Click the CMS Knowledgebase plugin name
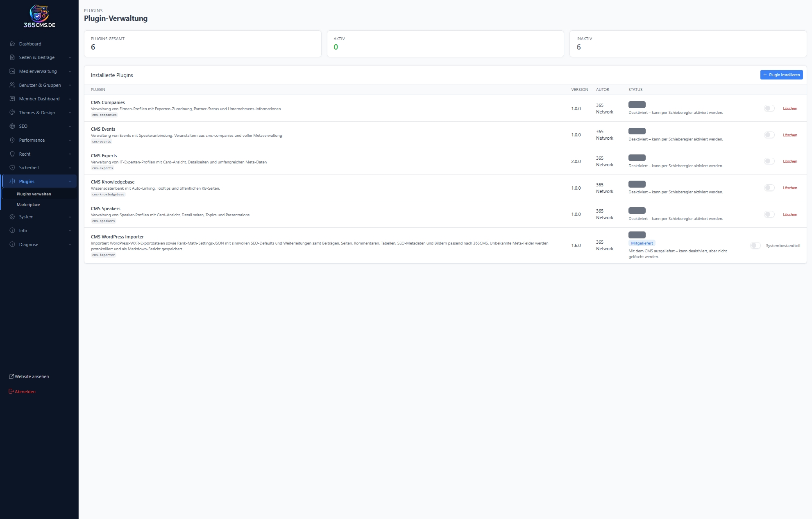Screen dimensions: 812x519 [113, 182]
